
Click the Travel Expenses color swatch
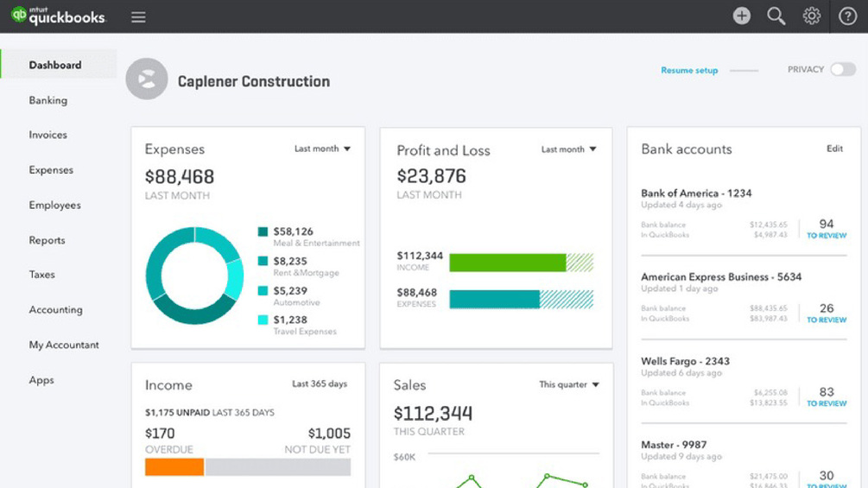click(263, 320)
